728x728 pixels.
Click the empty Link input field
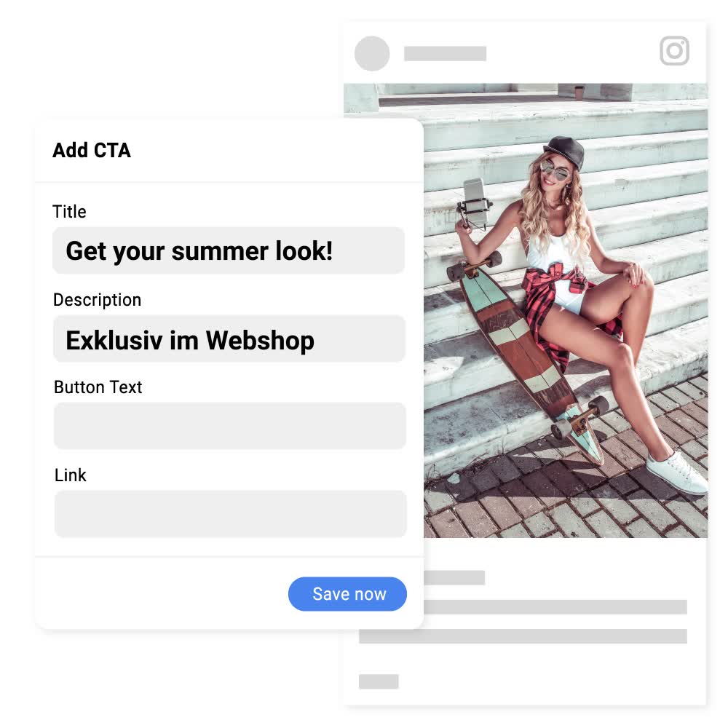point(230,513)
